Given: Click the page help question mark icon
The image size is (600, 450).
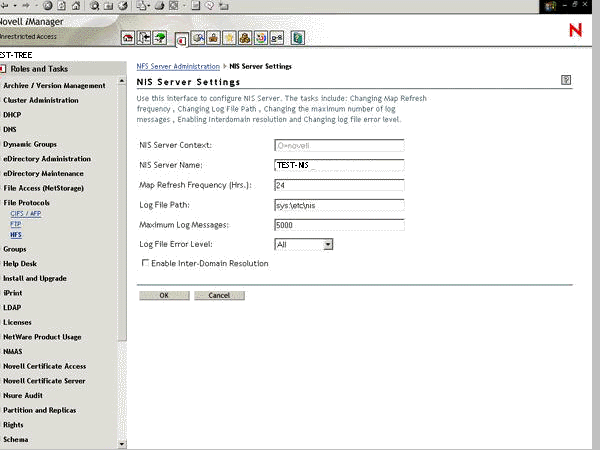Looking at the screenshot, I should click(566, 80).
